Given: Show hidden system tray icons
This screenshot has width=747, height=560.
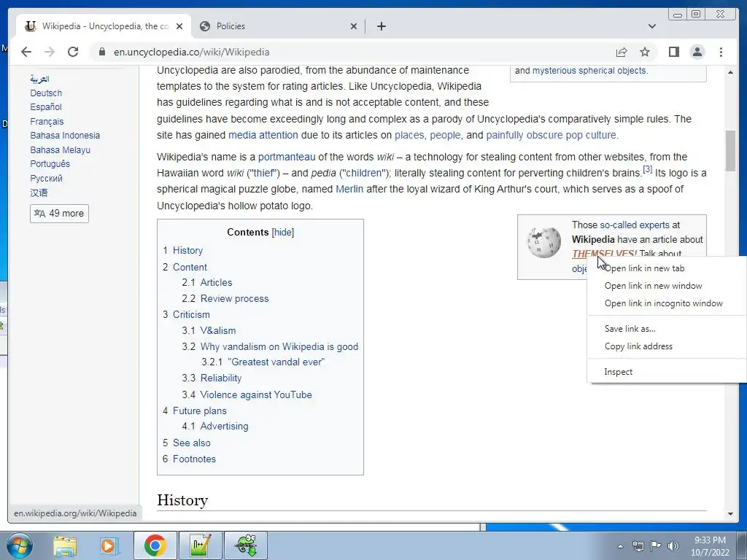Looking at the screenshot, I should click(620, 546).
